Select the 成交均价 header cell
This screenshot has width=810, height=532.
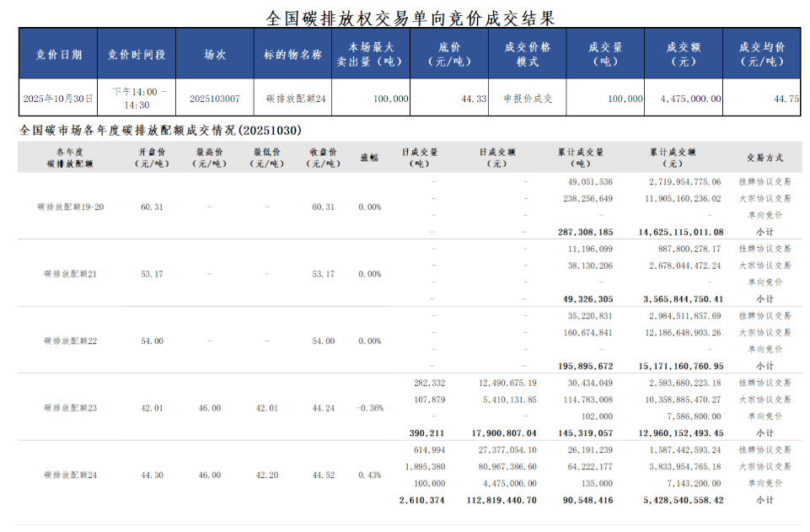click(x=762, y=54)
